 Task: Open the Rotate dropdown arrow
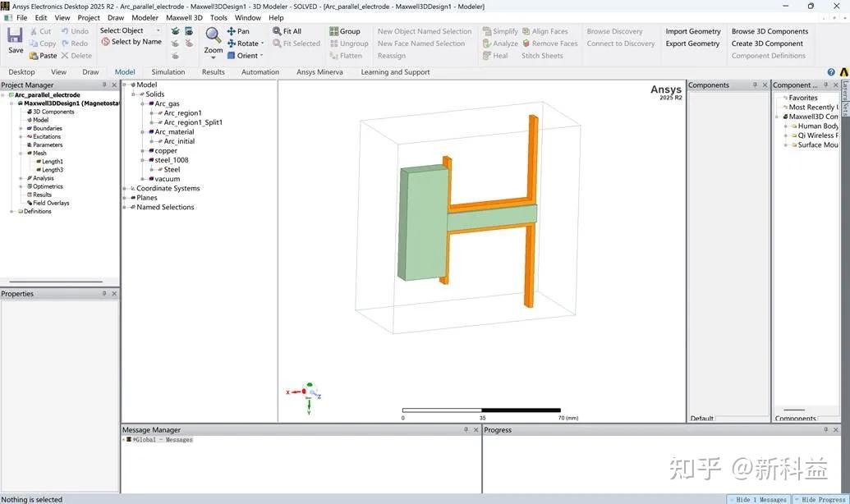(262, 44)
